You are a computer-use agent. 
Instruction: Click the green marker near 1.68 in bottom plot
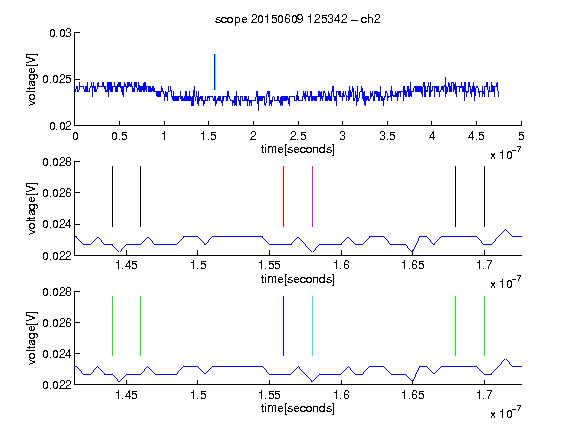pos(456,326)
